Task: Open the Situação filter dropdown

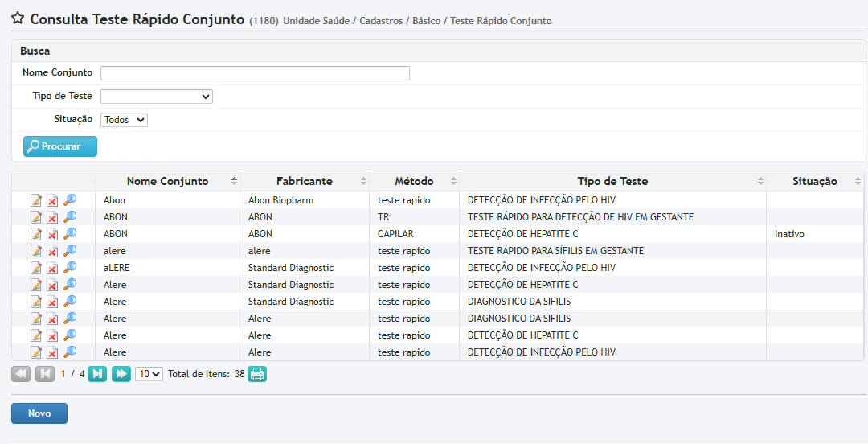Action: click(x=124, y=120)
